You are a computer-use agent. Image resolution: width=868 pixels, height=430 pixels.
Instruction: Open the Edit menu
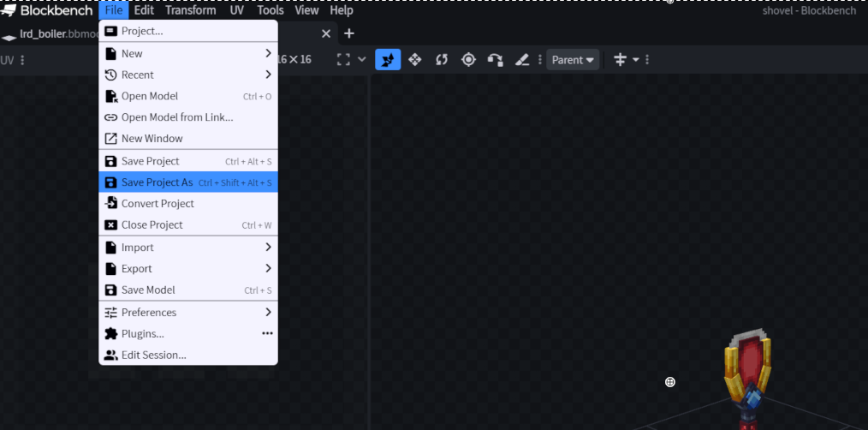[144, 10]
